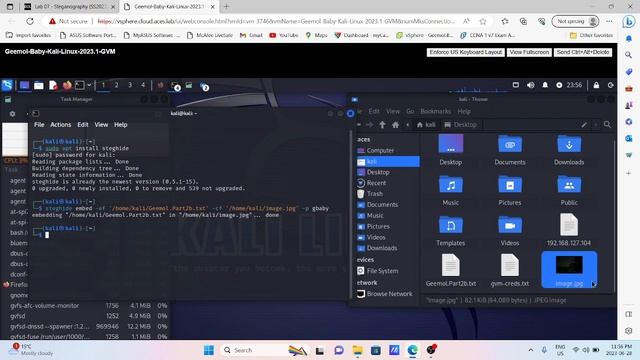Screen dimensions: 640x360
Task: Select the Desktop folder icon
Action: click(451, 149)
